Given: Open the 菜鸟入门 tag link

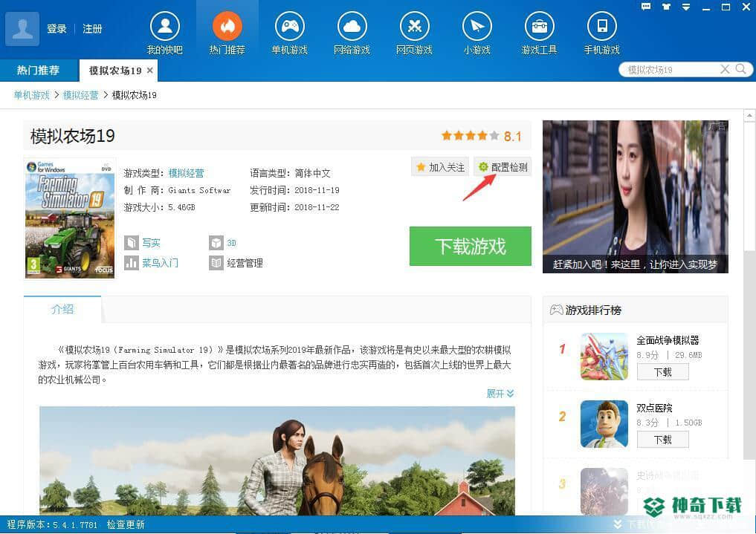Looking at the screenshot, I should 160,263.
